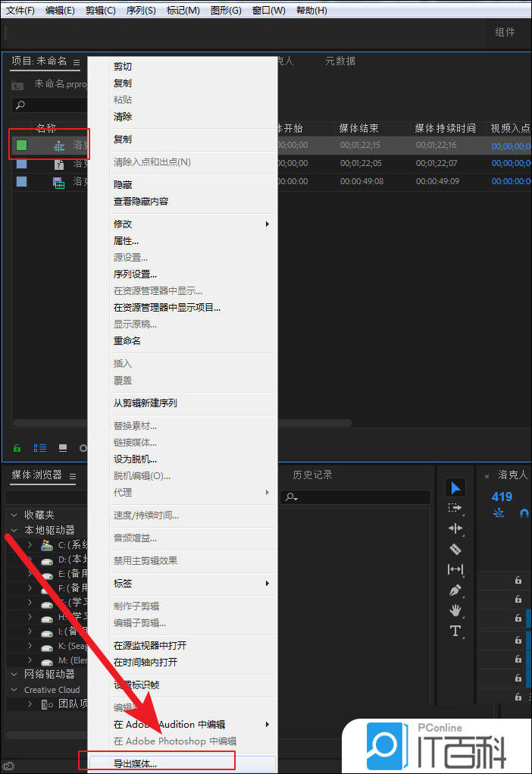Click the offline file icon in second row
Viewport: 532px width, 774px height.
58,164
